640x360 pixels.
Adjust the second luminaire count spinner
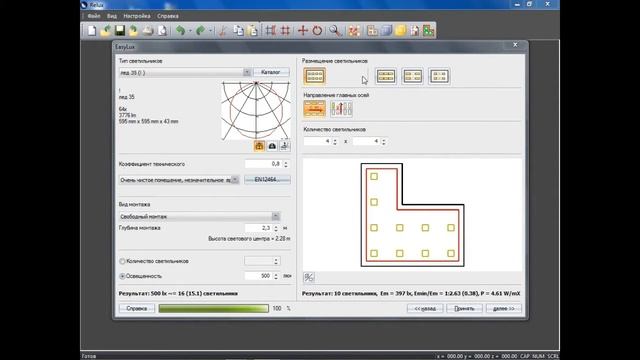click(384, 141)
